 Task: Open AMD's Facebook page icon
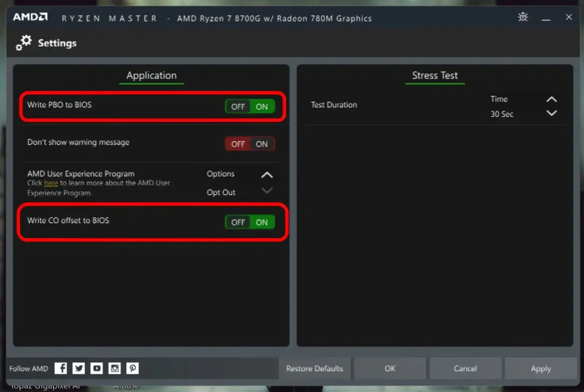click(x=61, y=368)
